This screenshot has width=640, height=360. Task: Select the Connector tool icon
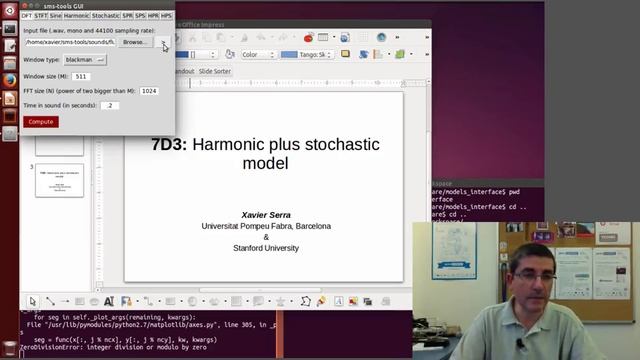[148, 302]
